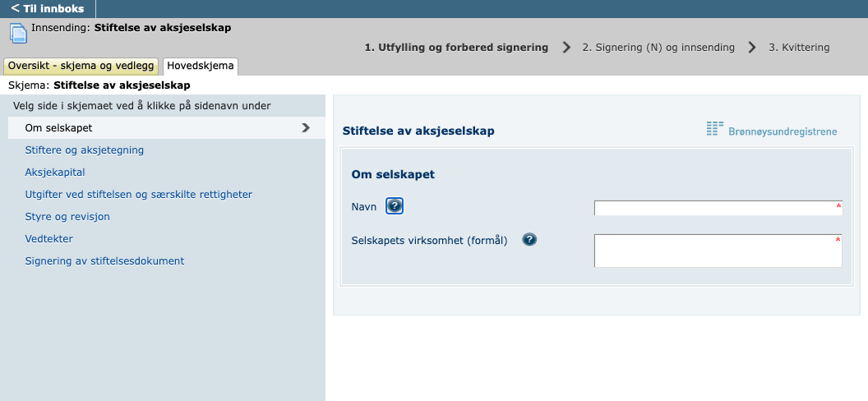The width and height of the screenshot is (868, 401).
Task: Go back via Til innboks button
Action: [x=48, y=8]
